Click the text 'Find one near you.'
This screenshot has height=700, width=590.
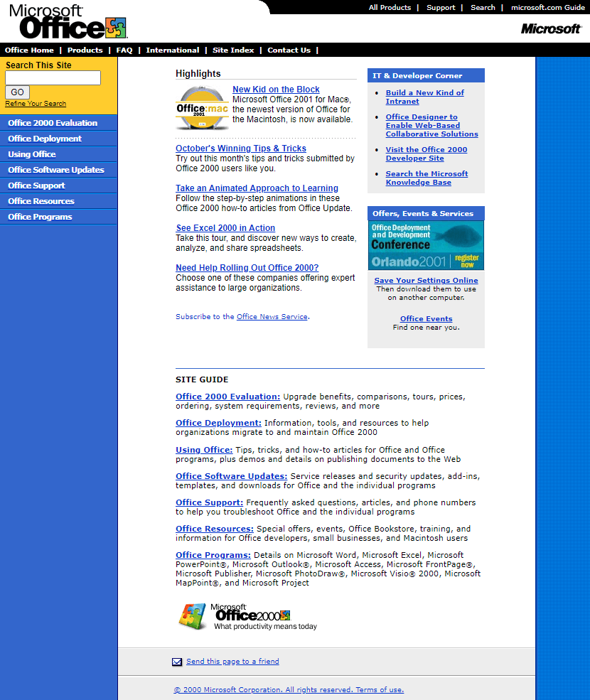click(426, 327)
